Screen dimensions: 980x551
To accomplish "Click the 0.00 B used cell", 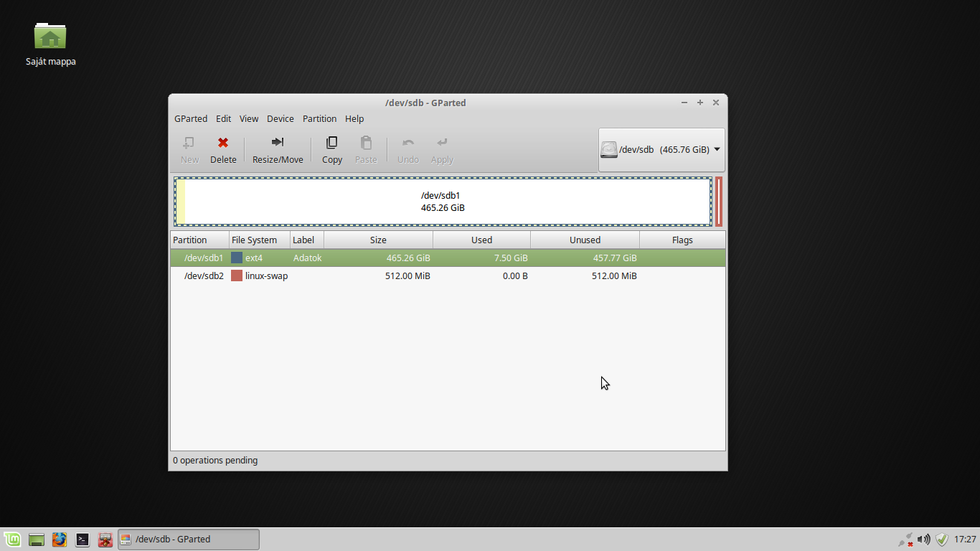I will (x=515, y=275).
